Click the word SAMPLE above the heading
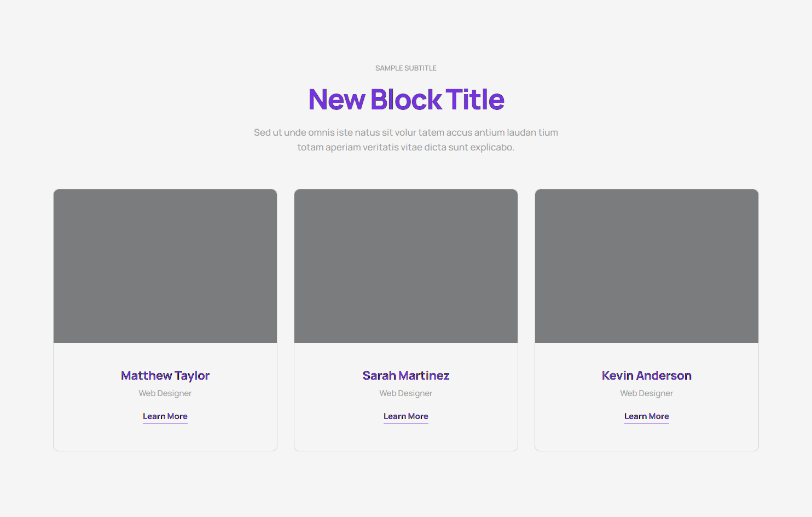 click(389, 68)
